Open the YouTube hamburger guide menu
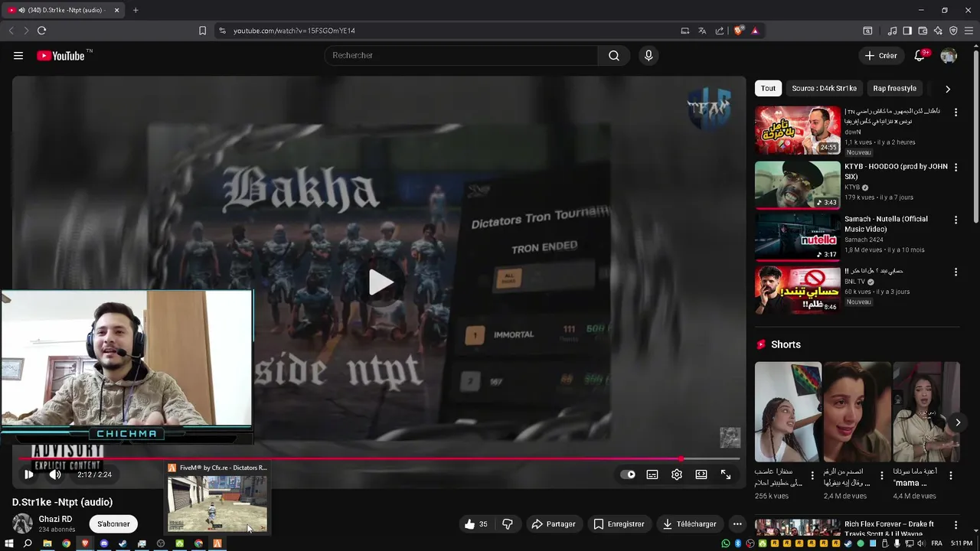Screen dimensions: 980x551 tap(18, 56)
